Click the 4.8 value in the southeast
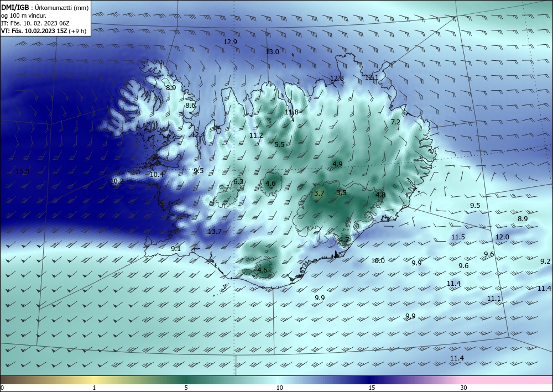 point(380,195)
